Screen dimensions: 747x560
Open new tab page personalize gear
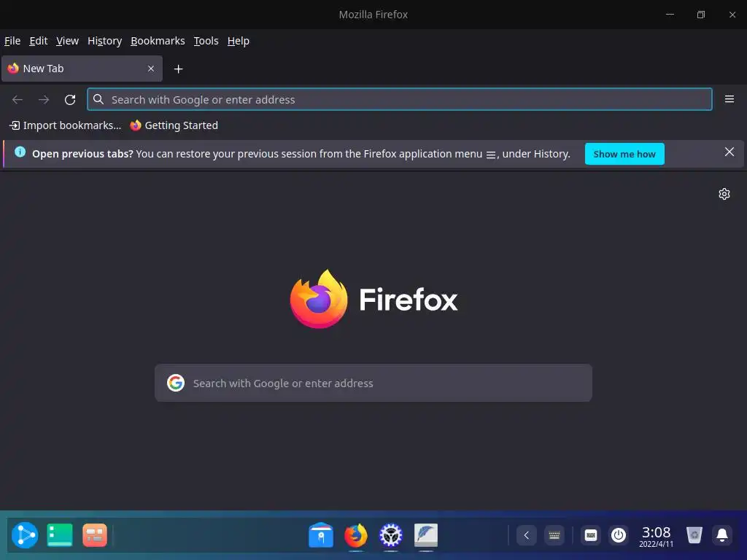[724, 194]
